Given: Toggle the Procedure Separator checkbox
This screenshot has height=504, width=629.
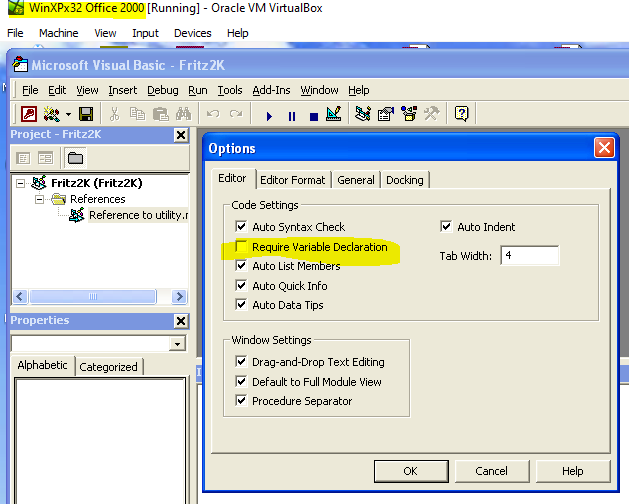Looking at the screenshot, I should click(x=241, y=400).
